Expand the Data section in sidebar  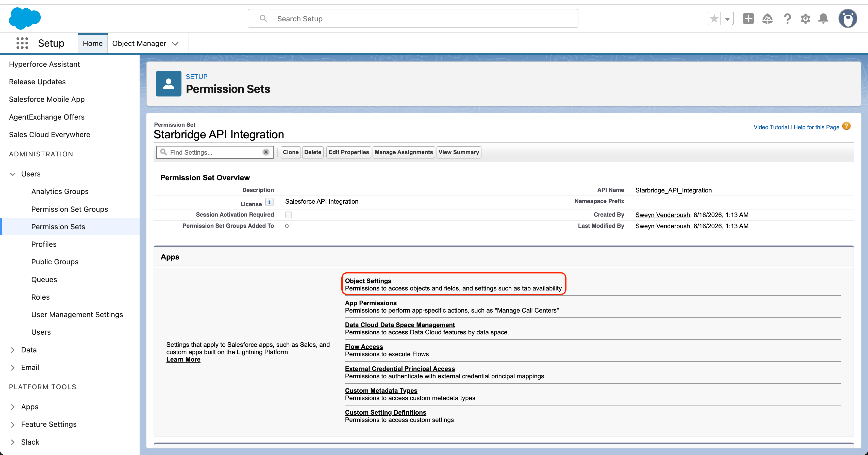(13, 350)
